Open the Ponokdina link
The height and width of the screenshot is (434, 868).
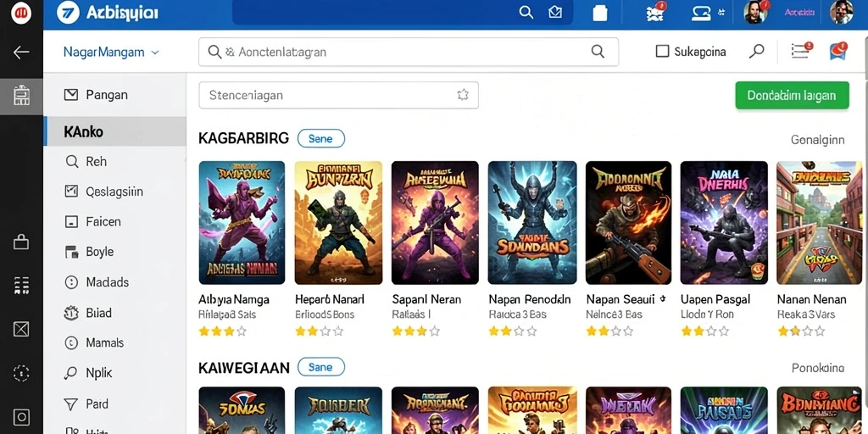click(818, 368)
